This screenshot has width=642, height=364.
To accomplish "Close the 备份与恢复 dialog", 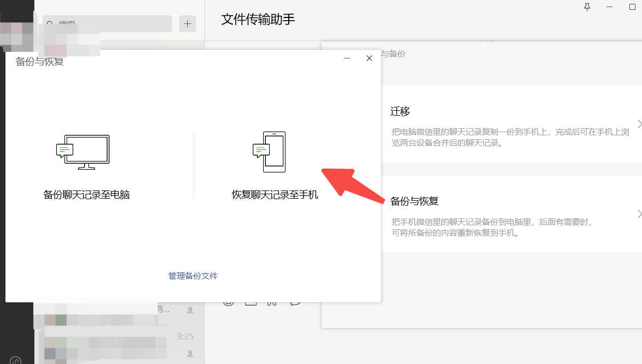I will coord(369,58).
